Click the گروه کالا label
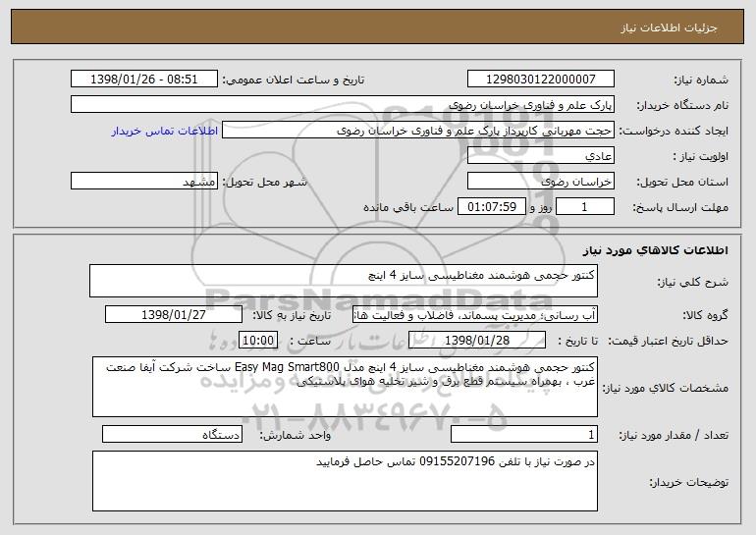The width and height of the screenshot is (756, 535). [705, 315]
